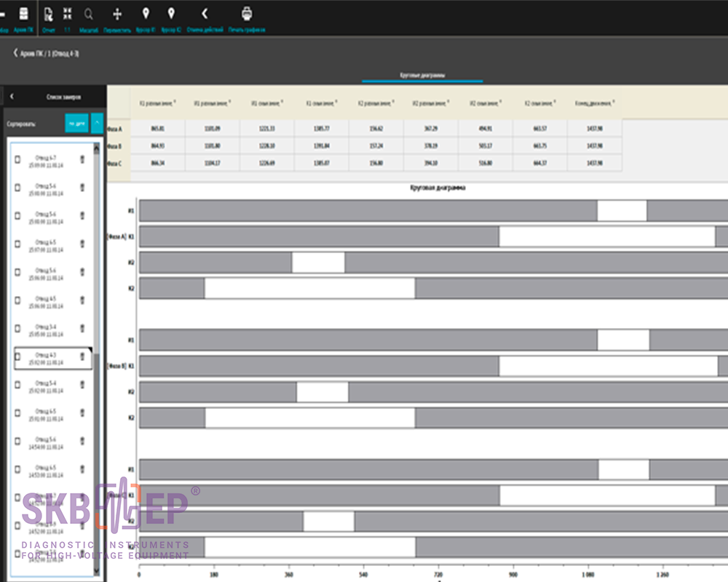
Task: Open the sort-by-date dropdown
Action: pos(76,124)
